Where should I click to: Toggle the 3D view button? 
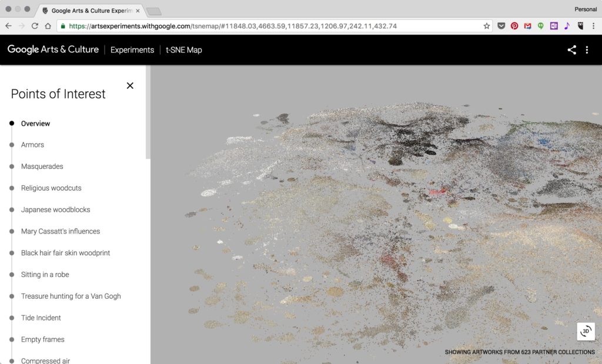pyautogui.click(x=586, y=332)
